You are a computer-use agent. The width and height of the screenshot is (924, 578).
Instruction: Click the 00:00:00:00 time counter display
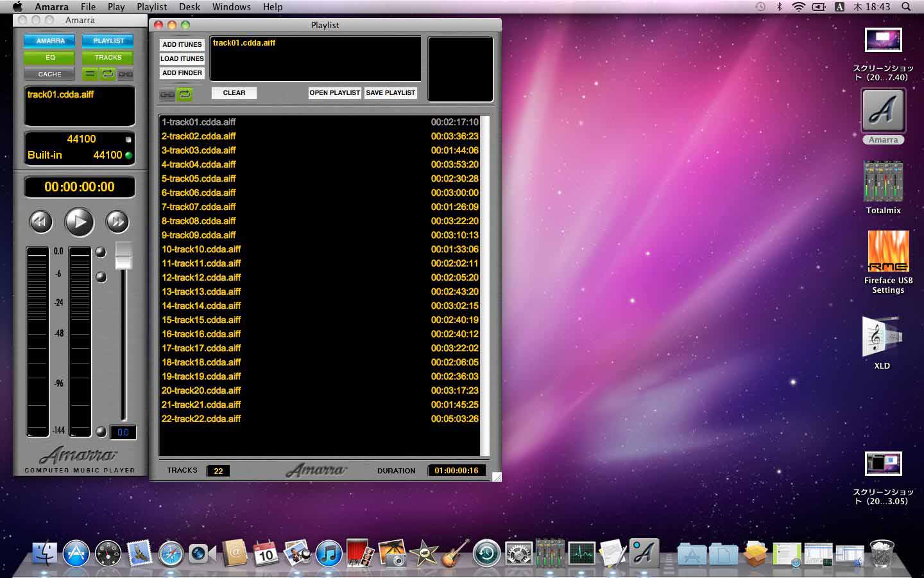[80, 187]
